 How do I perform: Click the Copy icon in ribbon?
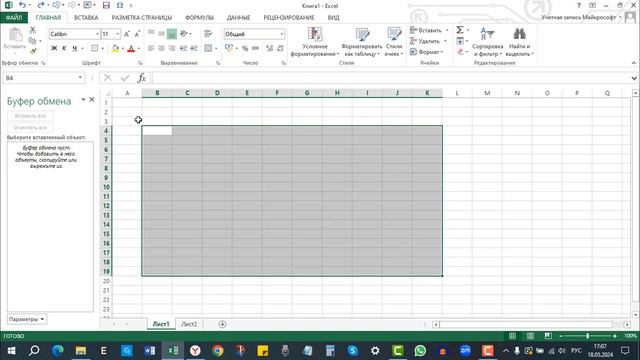33,41
